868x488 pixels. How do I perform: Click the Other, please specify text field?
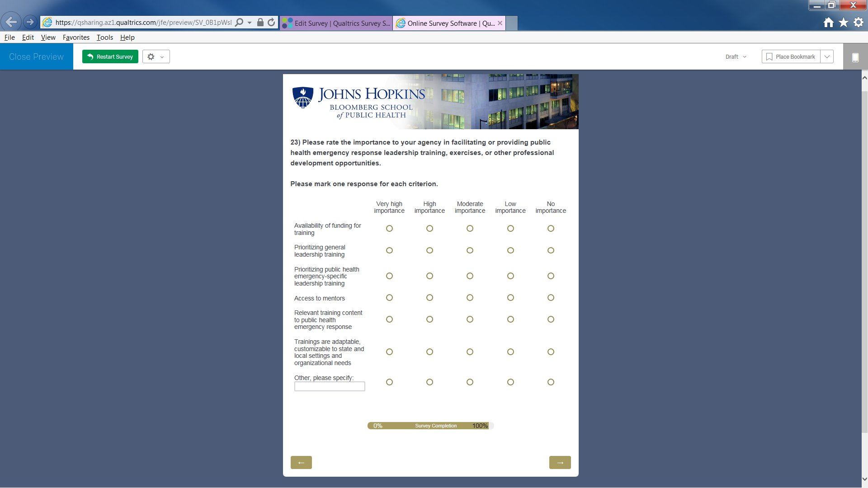330,387
